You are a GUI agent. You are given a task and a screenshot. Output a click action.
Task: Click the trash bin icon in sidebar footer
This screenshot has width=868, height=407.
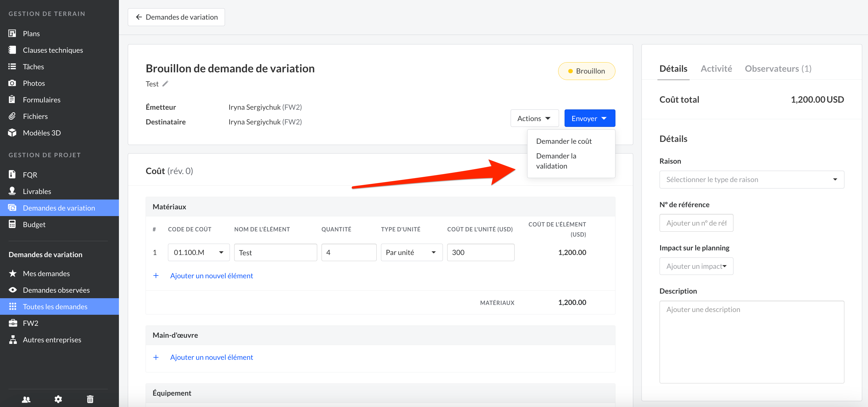pyautogui.click(x=90, y=399)
